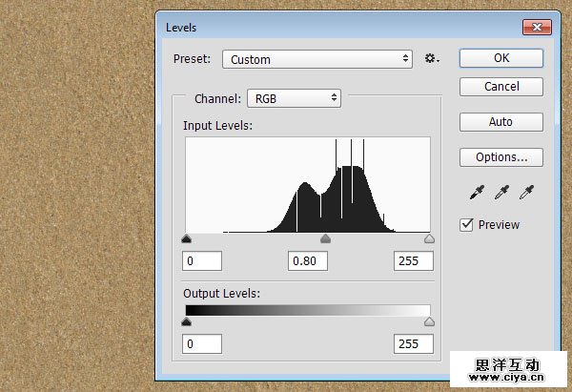This screenshot has height=392, width=572.
Task: Grab the input midtone gray slider
Action: [325, 239]
